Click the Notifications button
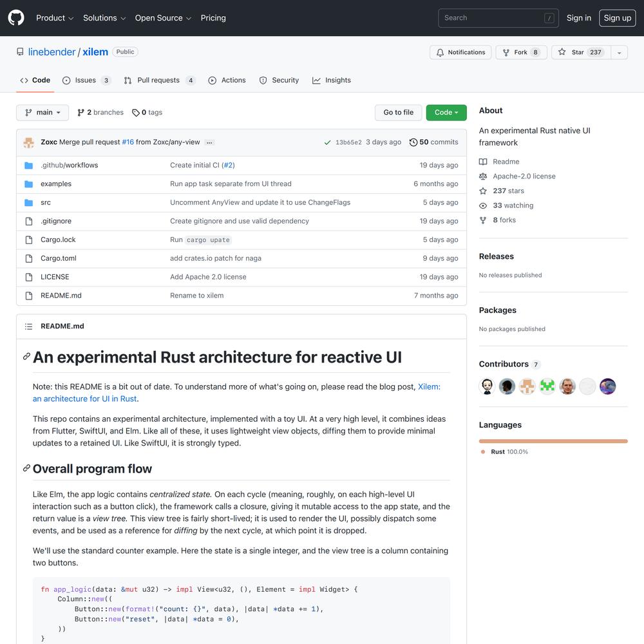The image size is (644, 644). 460,53
